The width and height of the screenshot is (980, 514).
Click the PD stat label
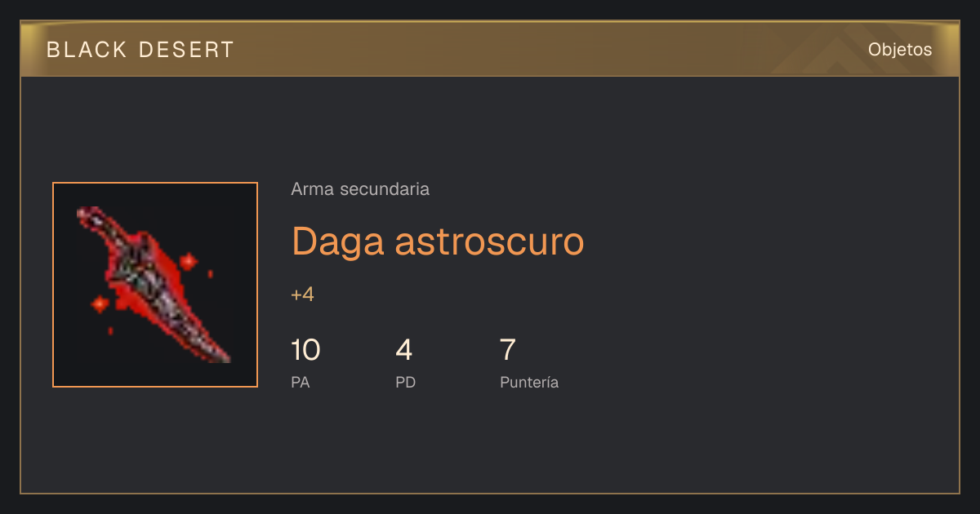point(406,382)
